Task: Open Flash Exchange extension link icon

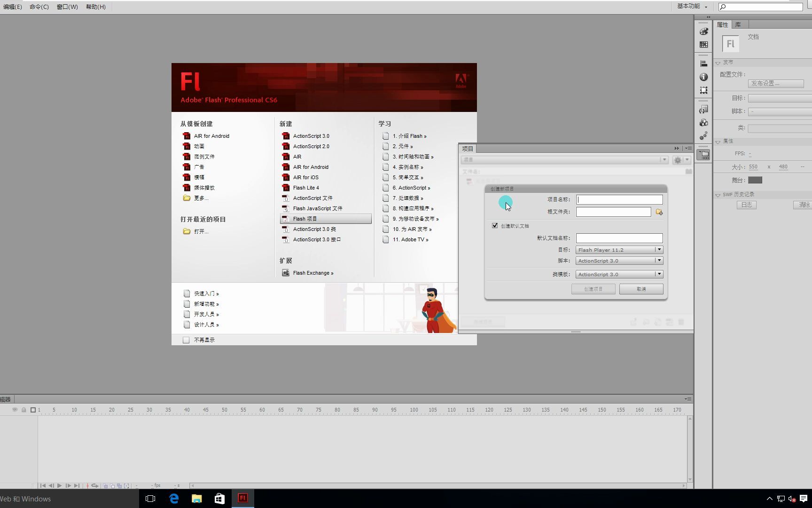Action: click(x=286, y=273)
